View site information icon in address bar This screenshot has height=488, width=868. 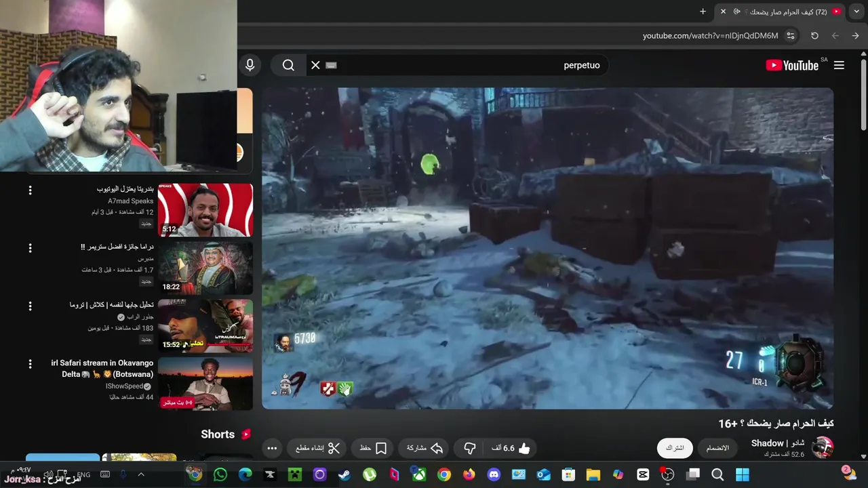pos(791,36)
